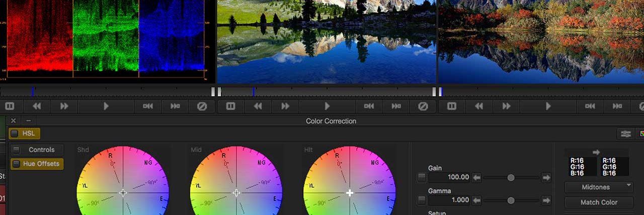Fast forward the center monitor
Screen dimensions: 644x215
[285, 106]
